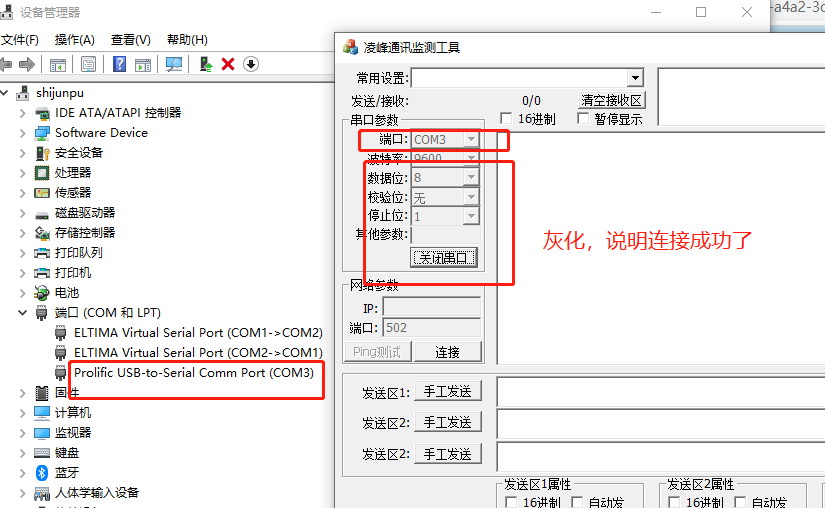Viewport: 825px width, 508px height.
Task: Toggle 16进制 checkbox under 发送区2属性
Action: (x=673, y=502)
